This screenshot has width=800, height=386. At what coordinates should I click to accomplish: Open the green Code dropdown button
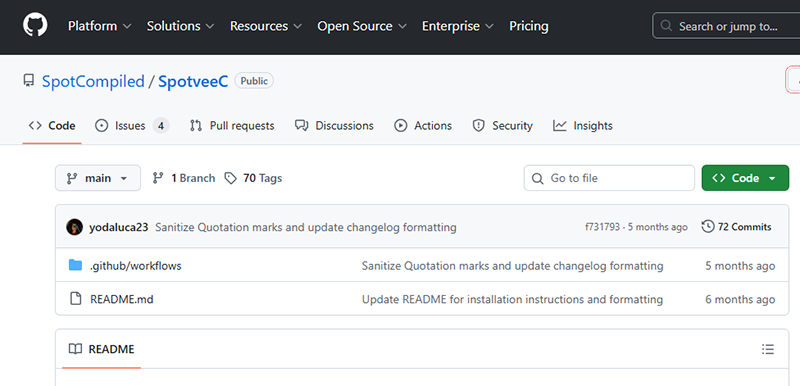(745, 178)
